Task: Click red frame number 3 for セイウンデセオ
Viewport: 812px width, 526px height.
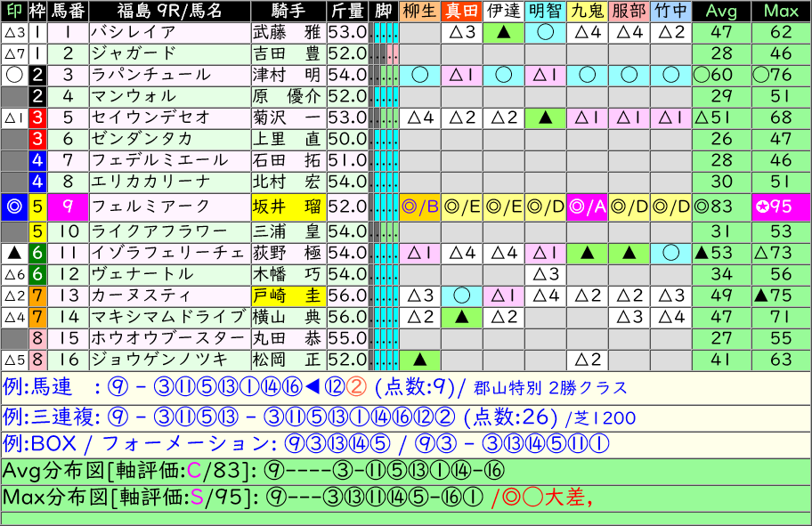Action: click(37, 117)
